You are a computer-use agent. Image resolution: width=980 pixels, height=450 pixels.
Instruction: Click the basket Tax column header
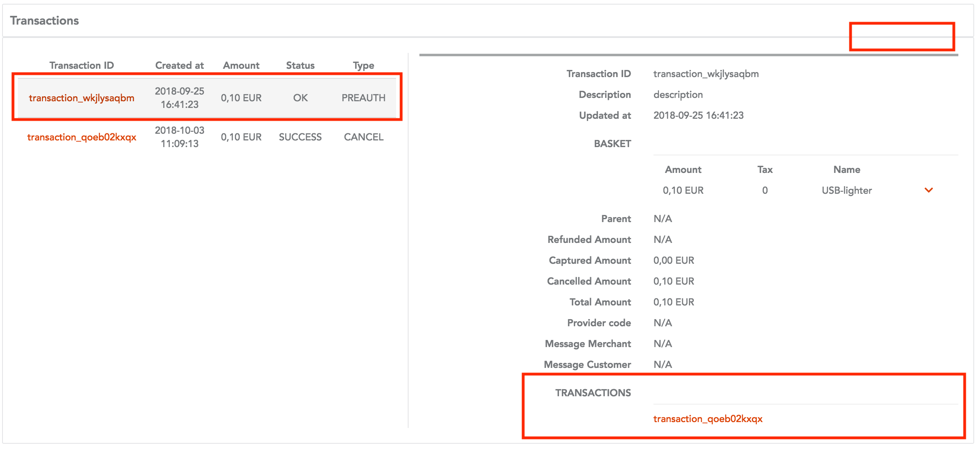point(765,170)
